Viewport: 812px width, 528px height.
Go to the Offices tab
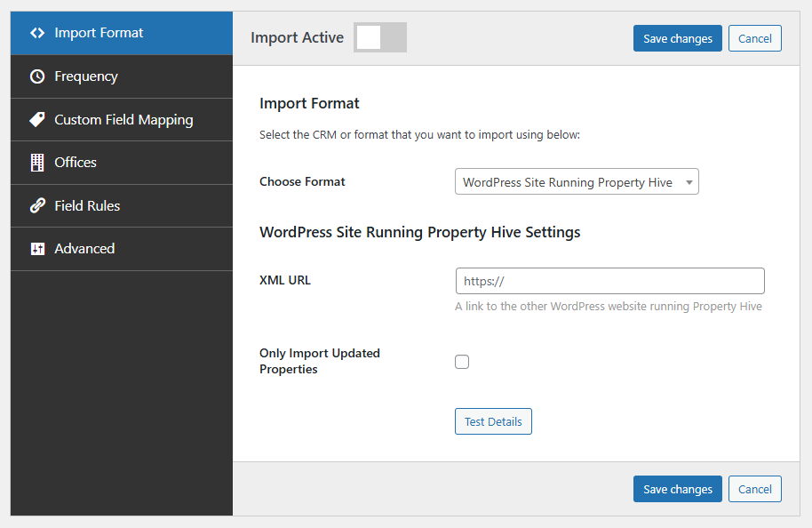click(x=76, y=163)
